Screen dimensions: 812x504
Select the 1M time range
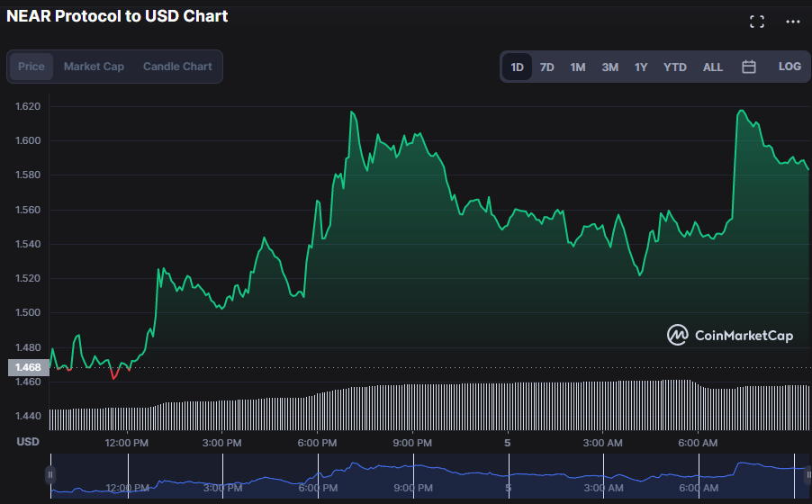coord(578,67)
